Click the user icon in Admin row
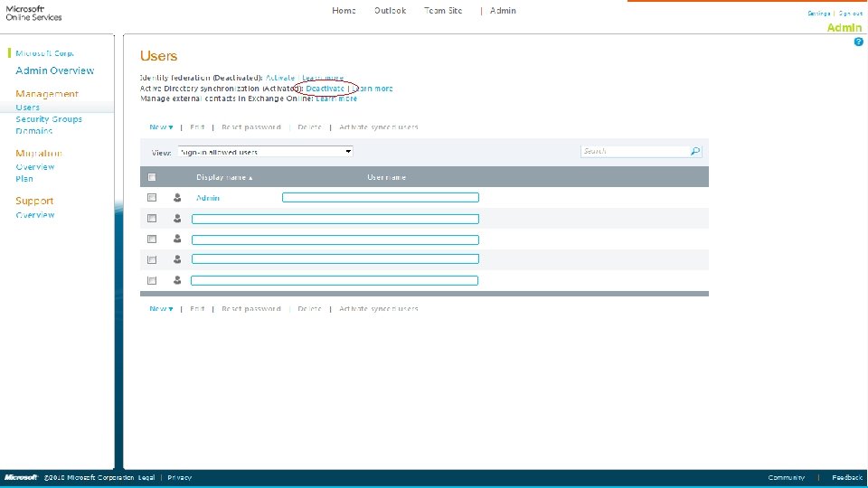The width and height of the screenshot is (868, 488). coord(177,198)
